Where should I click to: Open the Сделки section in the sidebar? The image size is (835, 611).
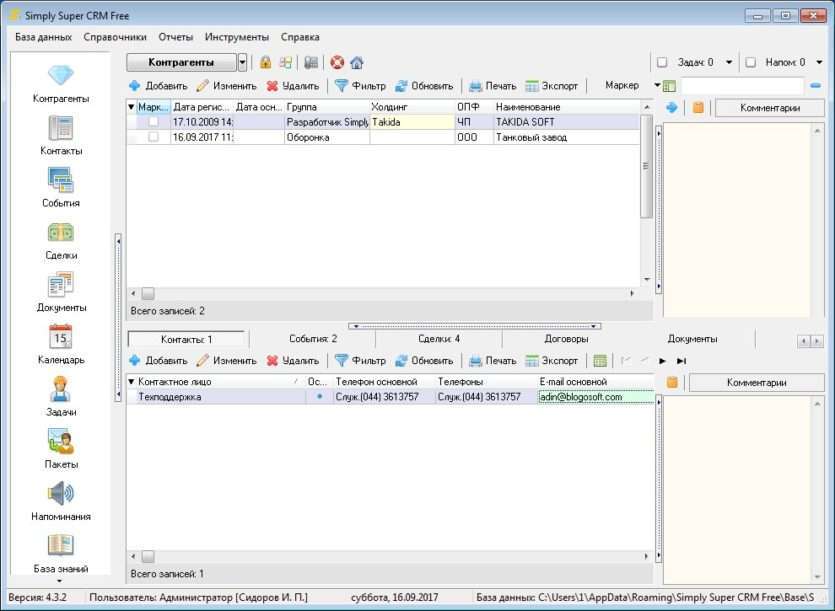61,240
